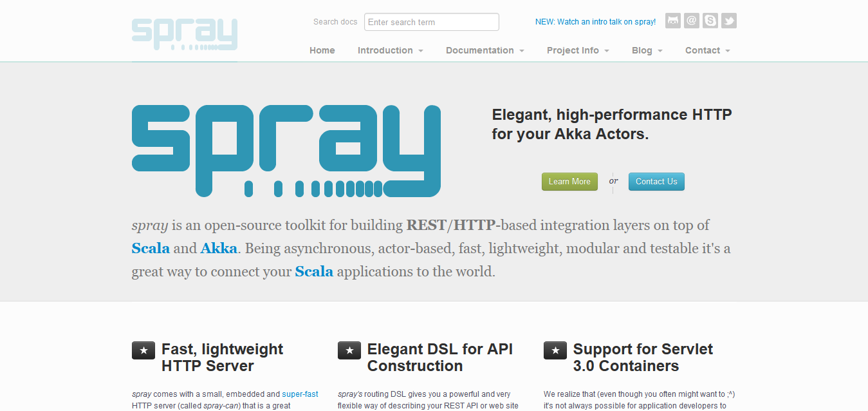868x411 pixels.
Task: Click the blue Contact Us button
Action: 656,182
